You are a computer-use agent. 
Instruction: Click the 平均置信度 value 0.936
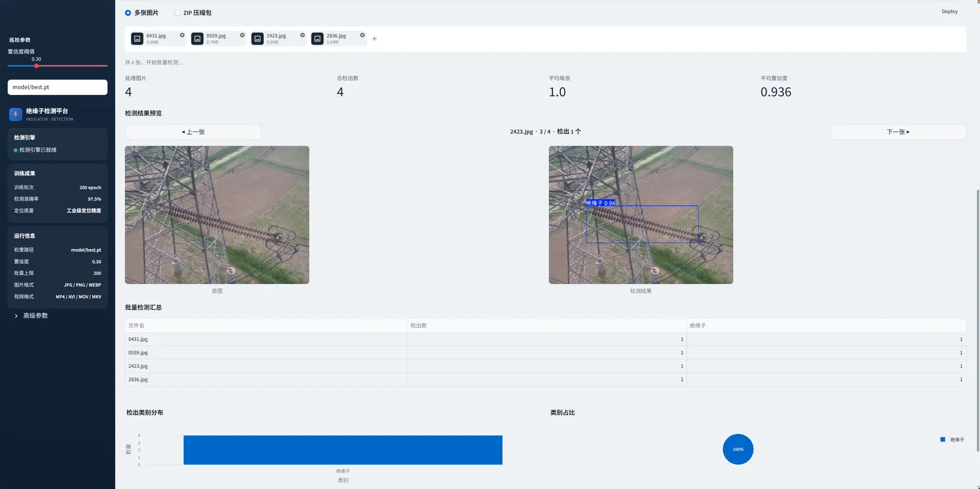pos(776,92)
